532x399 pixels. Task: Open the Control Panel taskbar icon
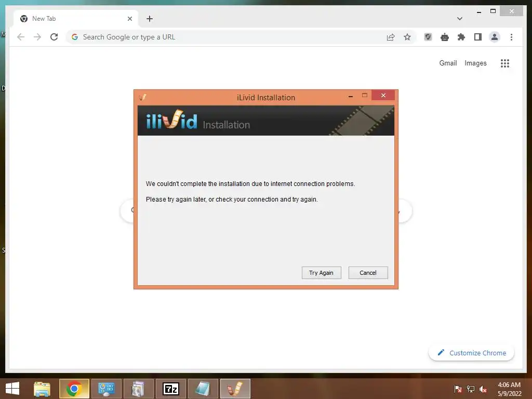(x=106, y=389)
